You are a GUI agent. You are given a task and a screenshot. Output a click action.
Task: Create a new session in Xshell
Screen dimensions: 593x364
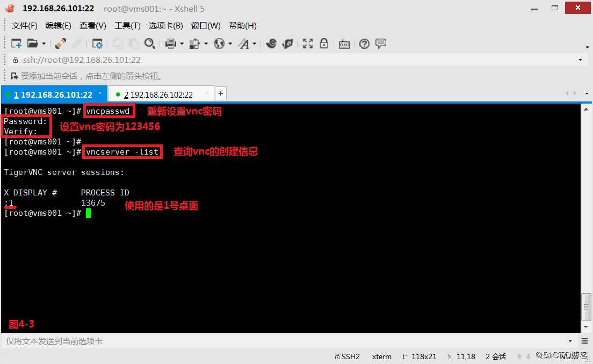(x=17, y=43)
